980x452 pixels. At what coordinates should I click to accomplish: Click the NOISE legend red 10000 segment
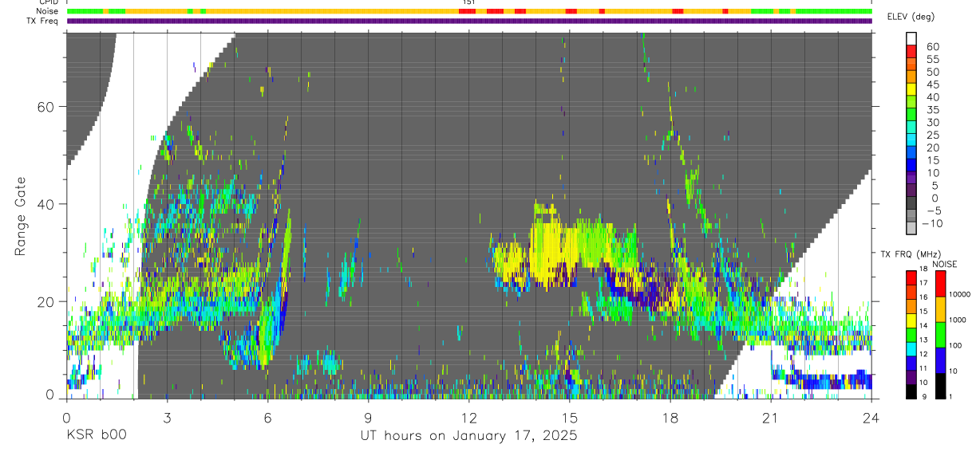tap(941, 284)
